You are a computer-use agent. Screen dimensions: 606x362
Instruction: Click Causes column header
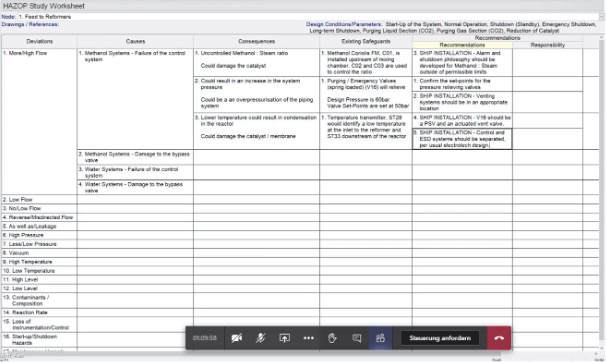(x=135, y=41)
